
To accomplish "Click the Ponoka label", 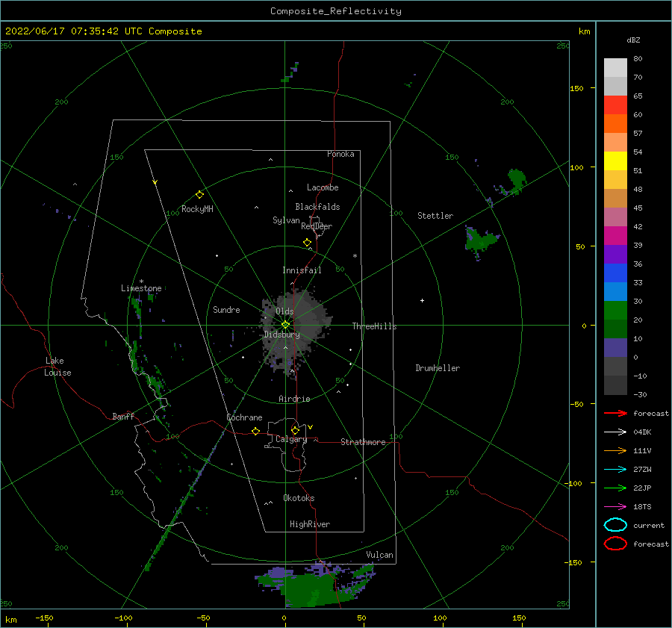I will (340, 154).
